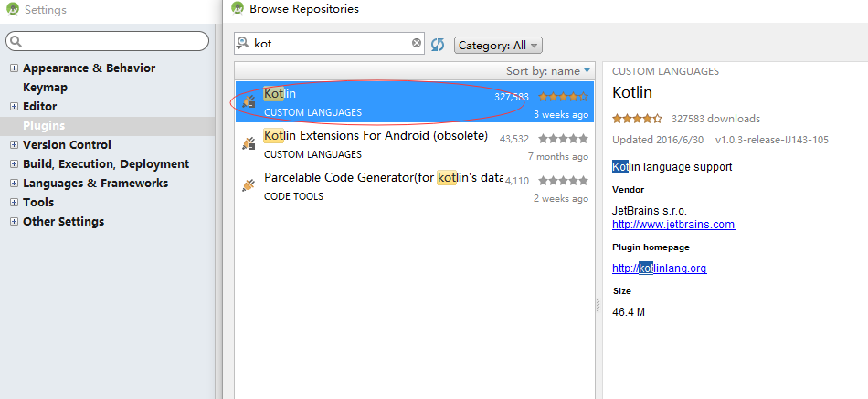Click the Settings window Android Studio icon
This screenshot has width=868, height=399.
(13, 9)
